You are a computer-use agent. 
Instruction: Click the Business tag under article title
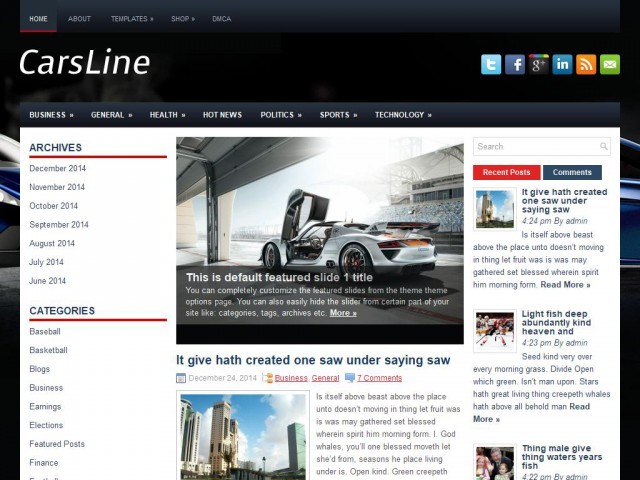(x=291, y=378)
